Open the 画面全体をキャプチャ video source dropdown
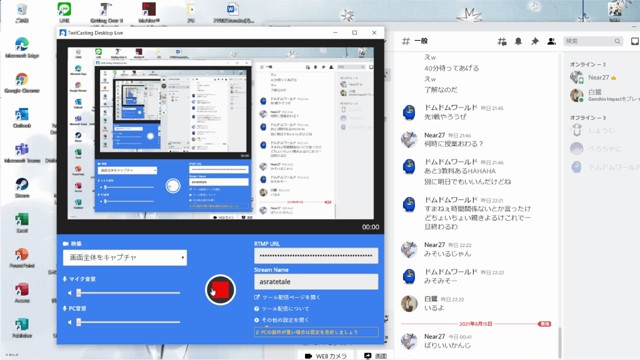Image resolution: width=640 pixels, height=360 pixels. (125, 258)
